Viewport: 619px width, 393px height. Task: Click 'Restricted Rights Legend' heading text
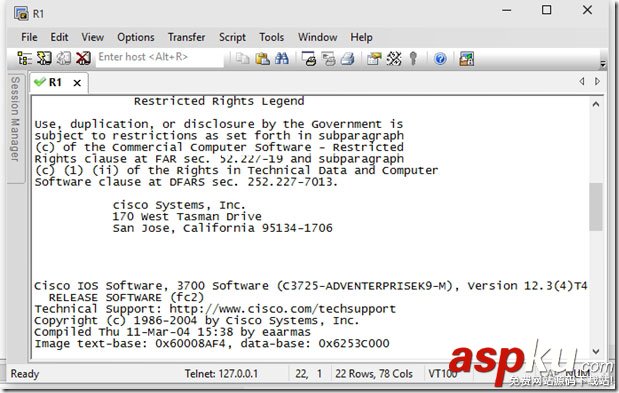pos(219,101)
